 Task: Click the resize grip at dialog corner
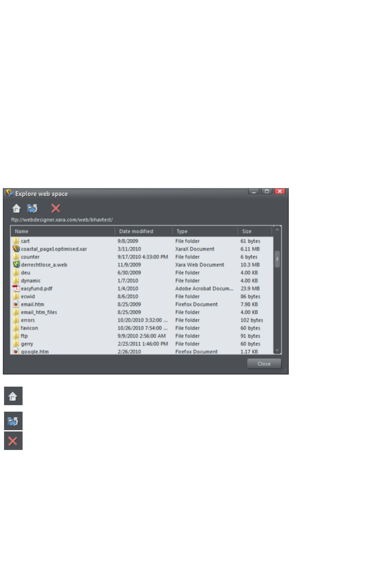tap(284, 370)
